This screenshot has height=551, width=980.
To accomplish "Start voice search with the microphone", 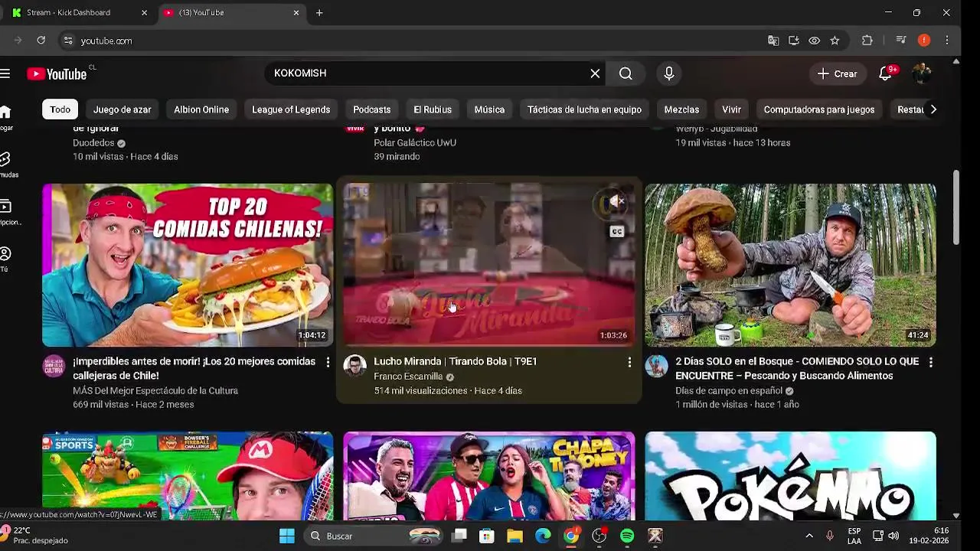I will pos(669,73).
